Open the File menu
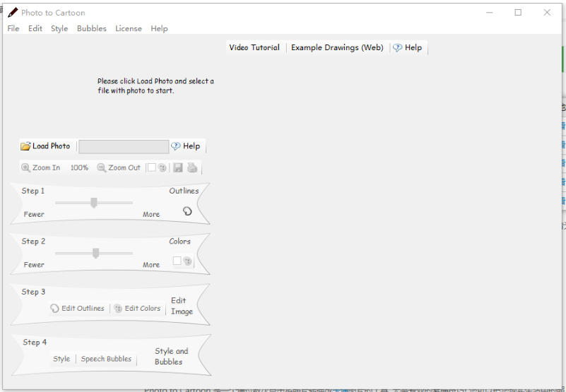This screenshot has width=566, height=392. 13,29
